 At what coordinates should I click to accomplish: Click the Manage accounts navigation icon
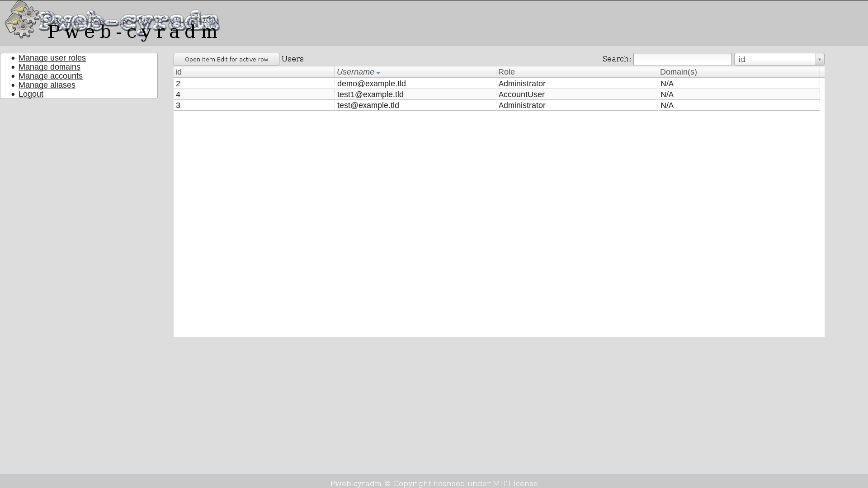51,75
